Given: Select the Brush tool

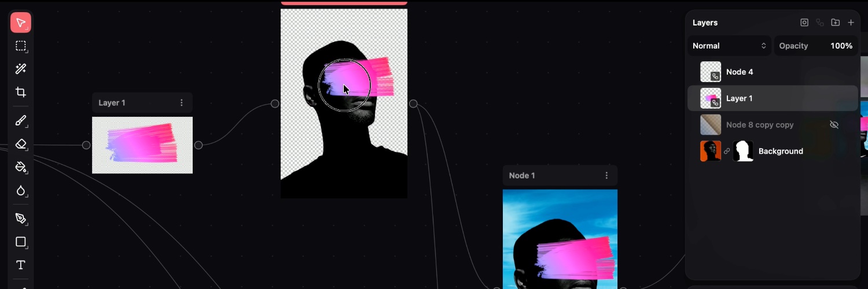Looking at the screenshot, I should [21, 121].
